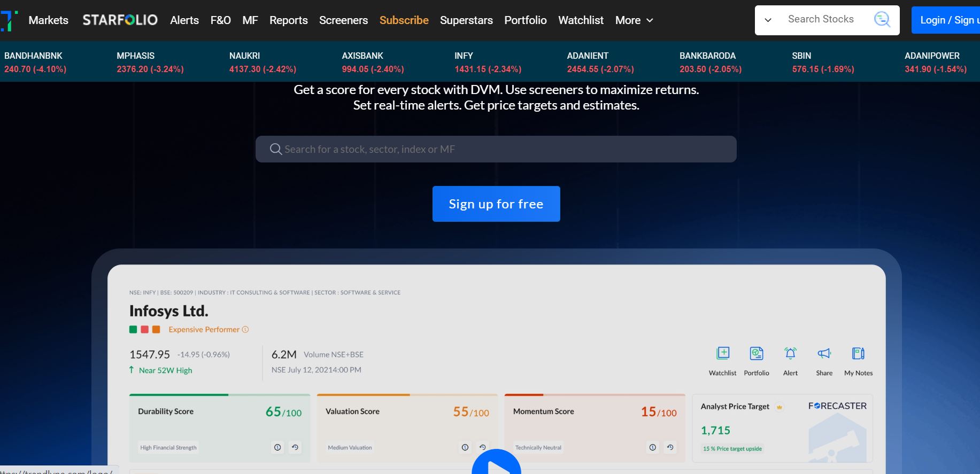Image resolution: width=980 pixels, height=474 pixels.
Task: Open the F&O section
Action: tap(220, 20)
